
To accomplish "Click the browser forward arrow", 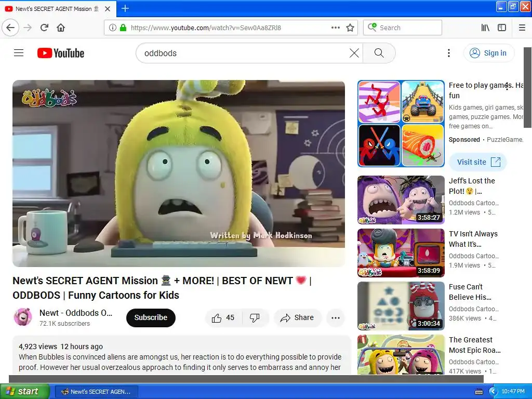I will 28,28.
